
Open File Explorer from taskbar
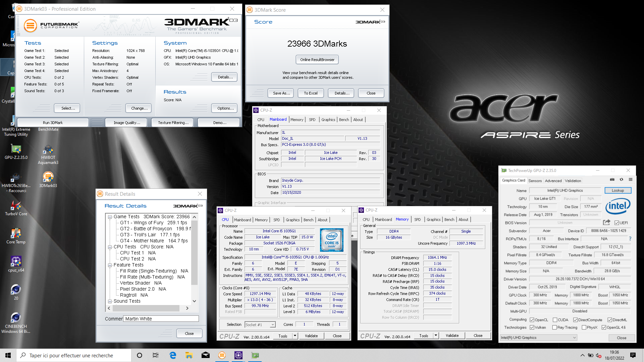point(189,355)
